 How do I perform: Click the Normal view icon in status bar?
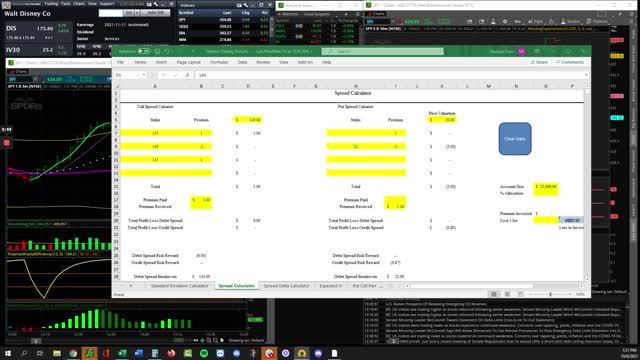pos(494,294)
